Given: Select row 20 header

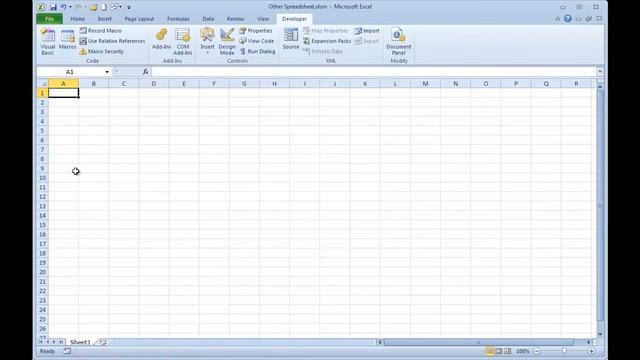Looking at the screenshot, I should pyautogui.click(x=42, y=272).
